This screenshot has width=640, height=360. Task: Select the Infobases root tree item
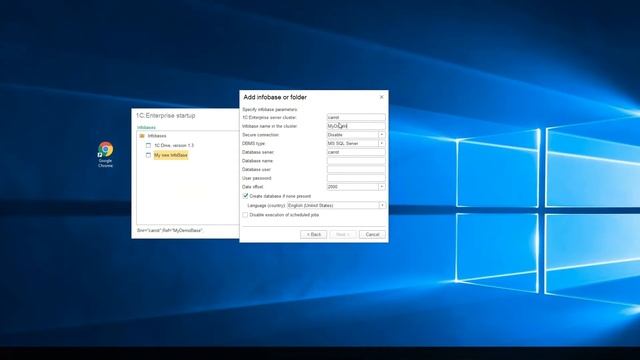157,136
